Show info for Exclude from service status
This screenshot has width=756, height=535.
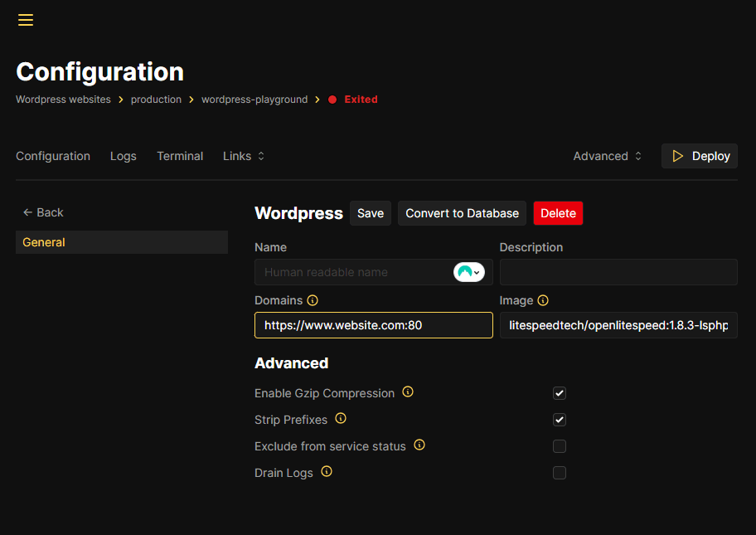pos(419,445)
